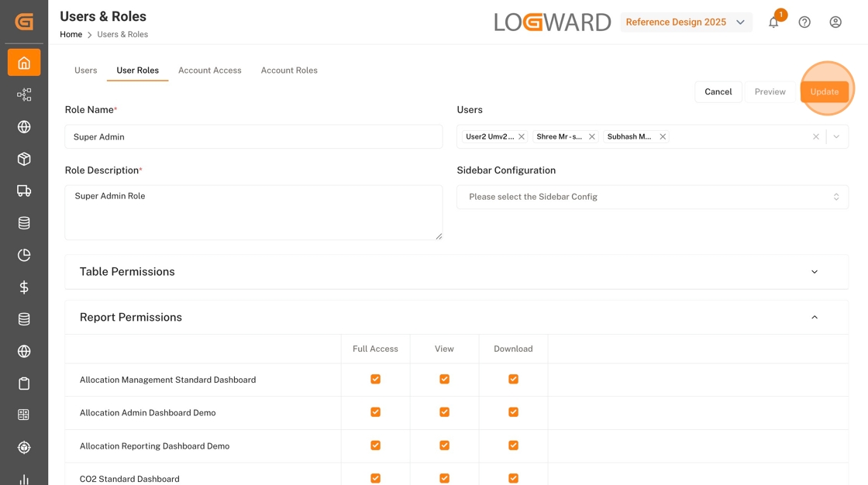
Task: Toggle Full Access for Allocation Admin Dashboard Demo
Action: tap(375, 412)
